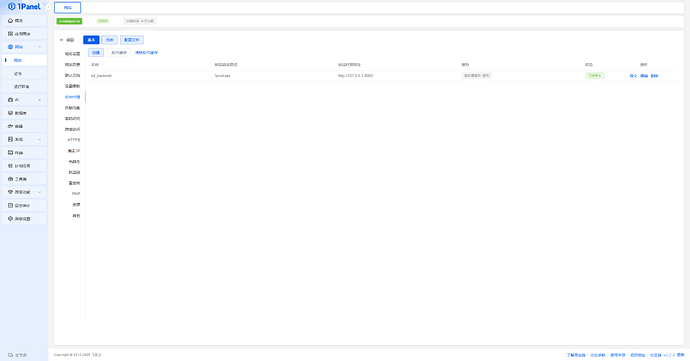Select HTTPS in the website settings list
The height and width of the screenshot is (361, 690).
click(74, 140)
